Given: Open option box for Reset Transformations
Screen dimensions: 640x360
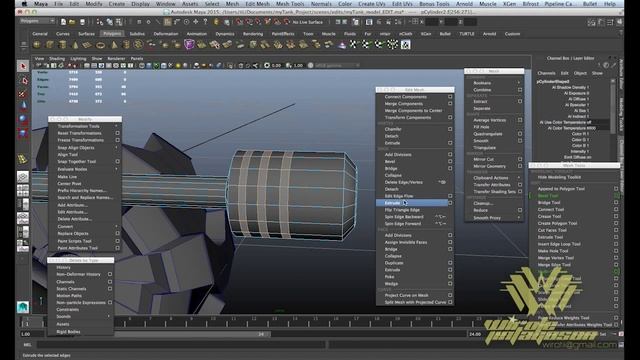Looking at the screenshot, I should tap(118, 133).
